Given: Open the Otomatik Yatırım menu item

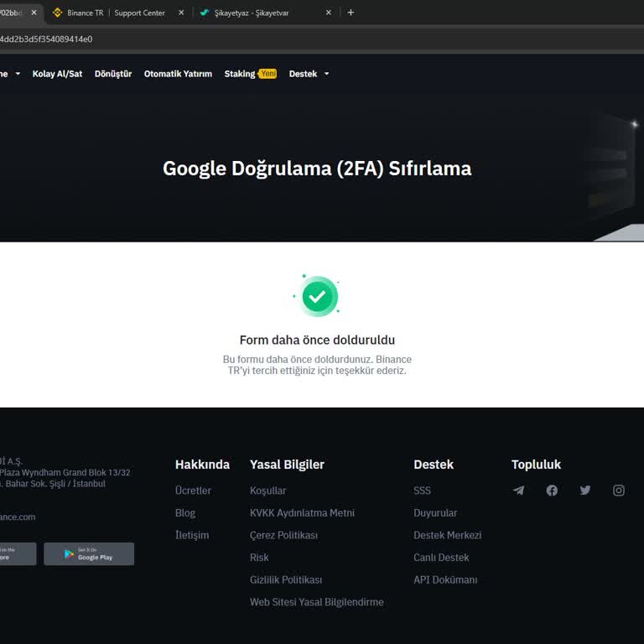Looking at the screenshot, I should click(x=178, y=74).
